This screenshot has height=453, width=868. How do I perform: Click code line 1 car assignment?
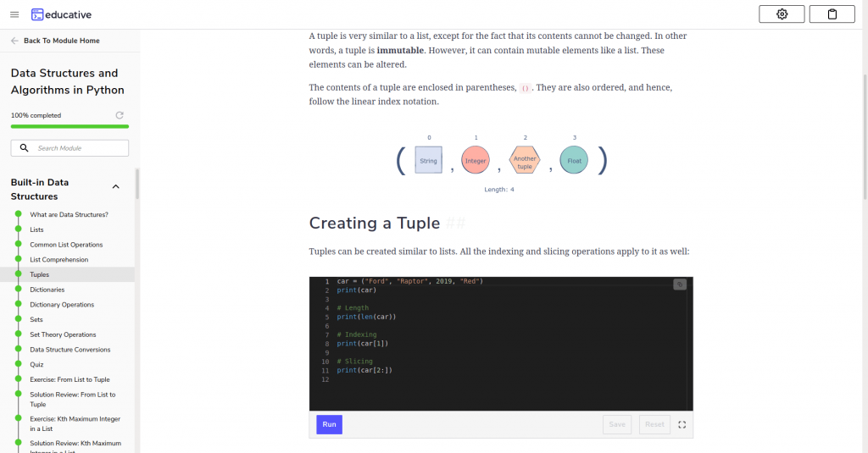410,281
